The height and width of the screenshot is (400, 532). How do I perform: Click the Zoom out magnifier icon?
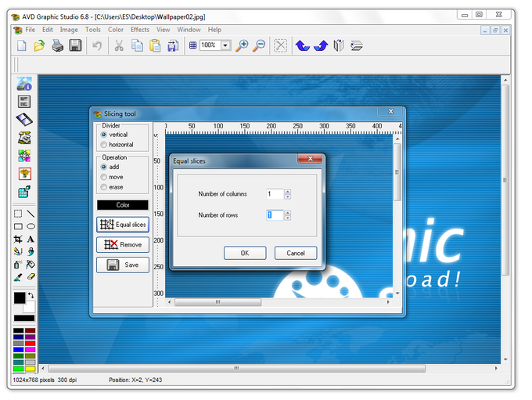pos(259,45)
